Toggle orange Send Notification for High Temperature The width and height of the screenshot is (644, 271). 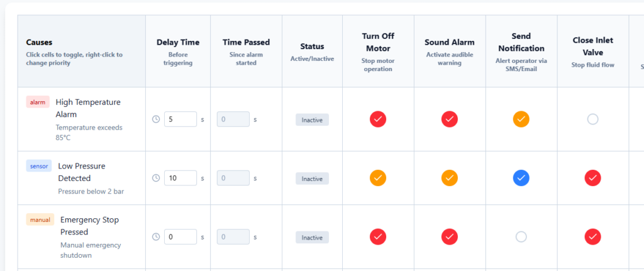tap(521, 119)
